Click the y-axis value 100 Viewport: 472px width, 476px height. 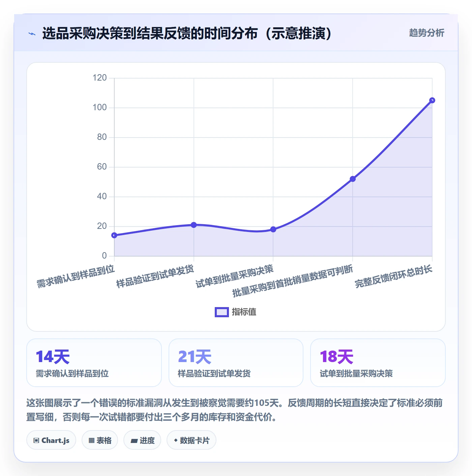coord(99,108)
